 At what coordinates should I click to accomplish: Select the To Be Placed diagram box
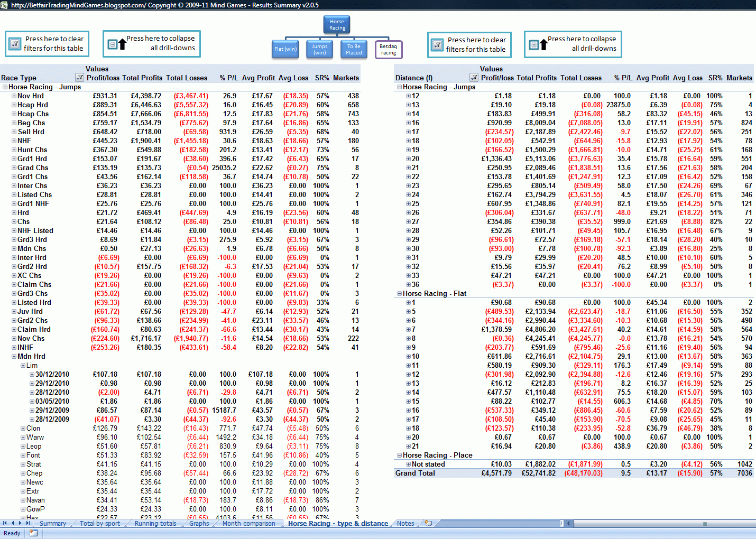[354, 49]
